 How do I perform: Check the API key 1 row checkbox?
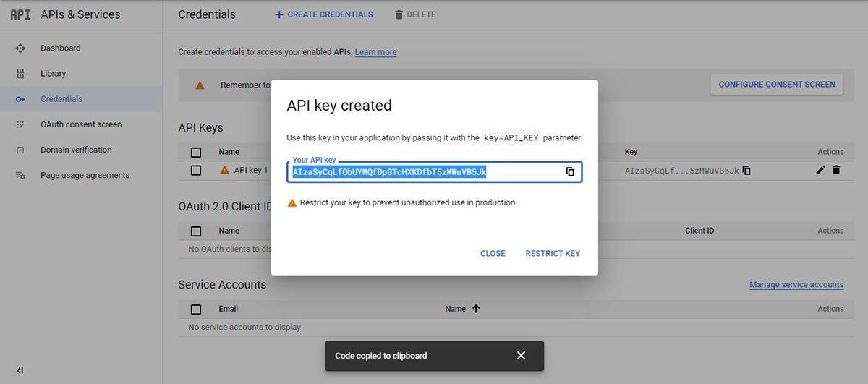click(196, 171)
